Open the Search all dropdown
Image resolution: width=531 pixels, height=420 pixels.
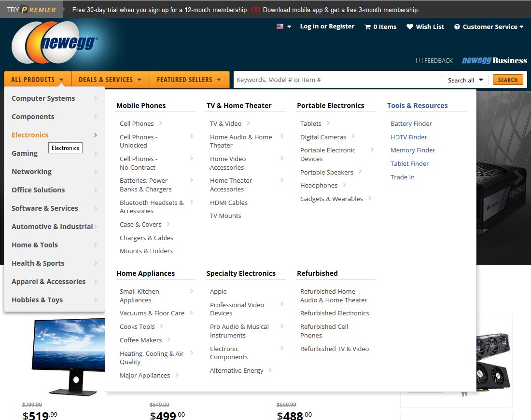pyautogui.click(x=465, y=80)
